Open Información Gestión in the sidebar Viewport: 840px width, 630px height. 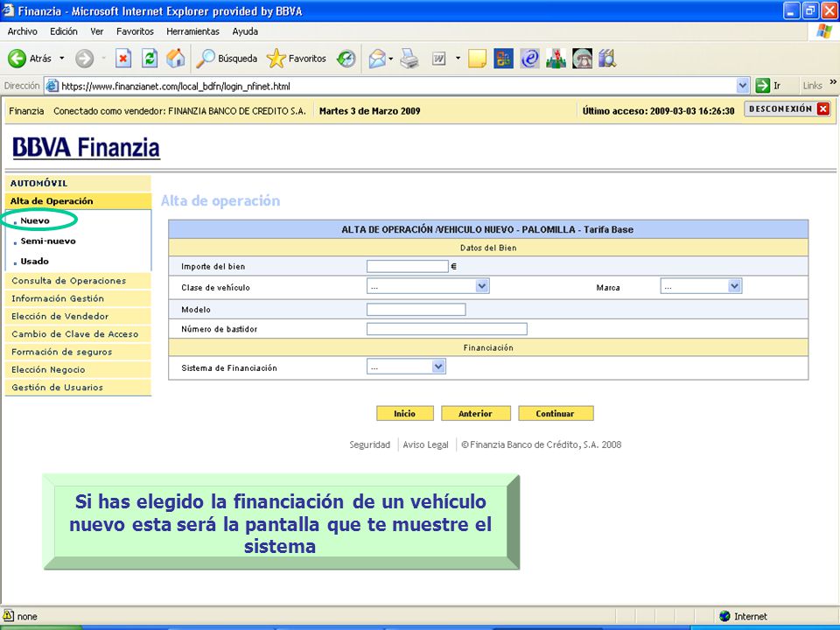pos(78,298)
